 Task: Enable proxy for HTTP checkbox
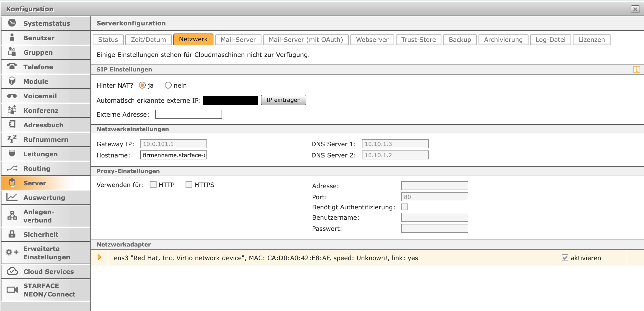click(x=153, y=185)
